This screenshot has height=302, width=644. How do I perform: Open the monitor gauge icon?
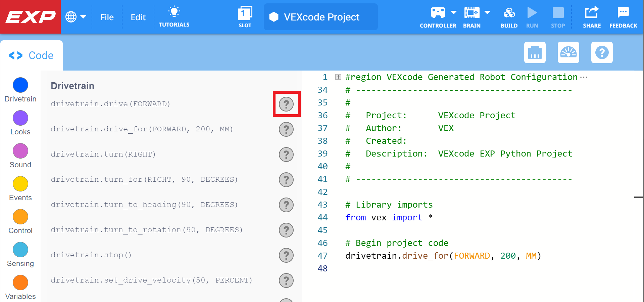(x=568, y=53)
